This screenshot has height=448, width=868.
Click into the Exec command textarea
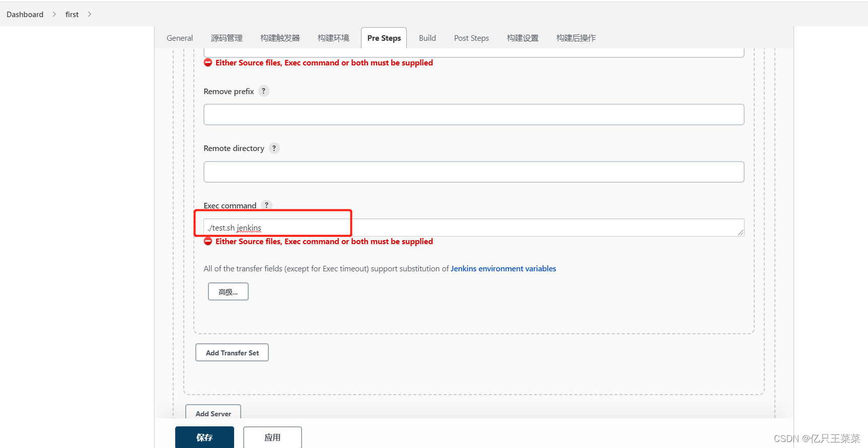[x=474, y=228]
